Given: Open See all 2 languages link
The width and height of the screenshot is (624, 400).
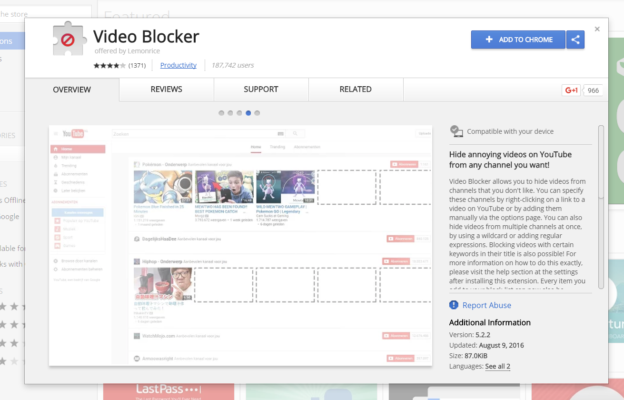Looking at the screenshot, I should (497, 366).
